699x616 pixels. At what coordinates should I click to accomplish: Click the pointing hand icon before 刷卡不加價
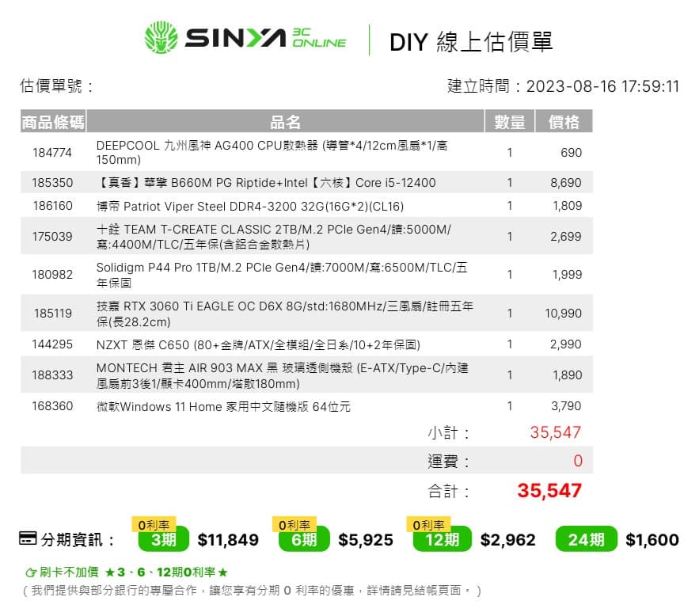[x=31, y=572]
